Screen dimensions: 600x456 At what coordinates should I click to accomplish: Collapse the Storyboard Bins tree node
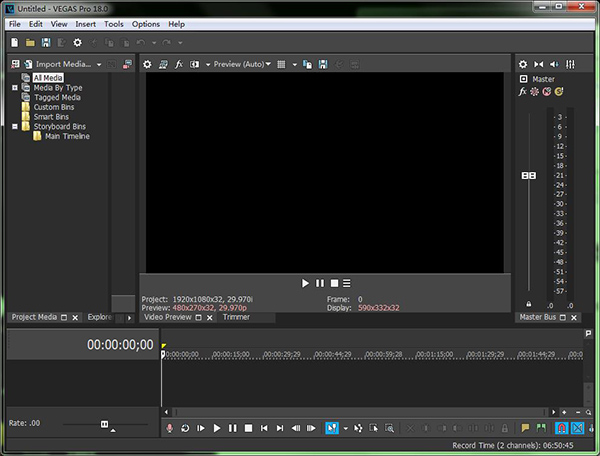point(15,126)
